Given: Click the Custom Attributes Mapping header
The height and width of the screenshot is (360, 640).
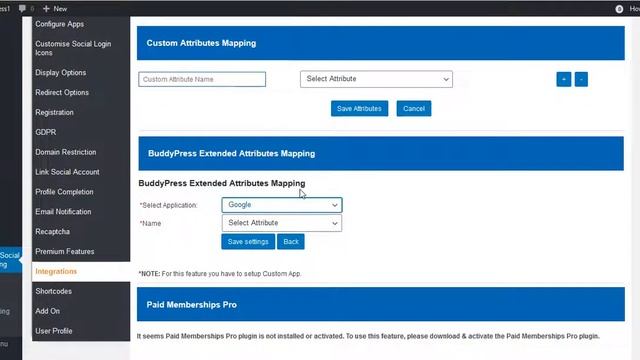Looking at the screenshot, I should tap(380, 43).
